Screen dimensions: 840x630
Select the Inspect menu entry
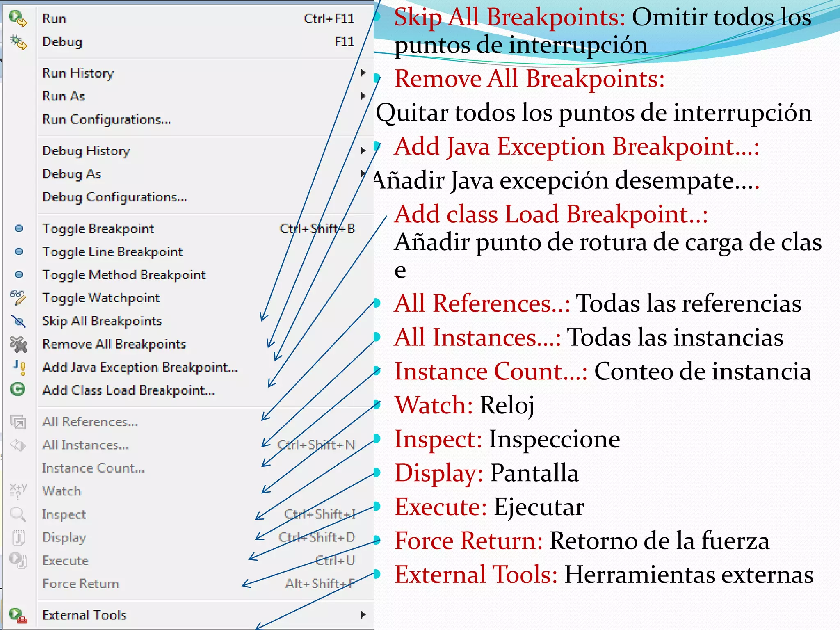pos(64,514)
